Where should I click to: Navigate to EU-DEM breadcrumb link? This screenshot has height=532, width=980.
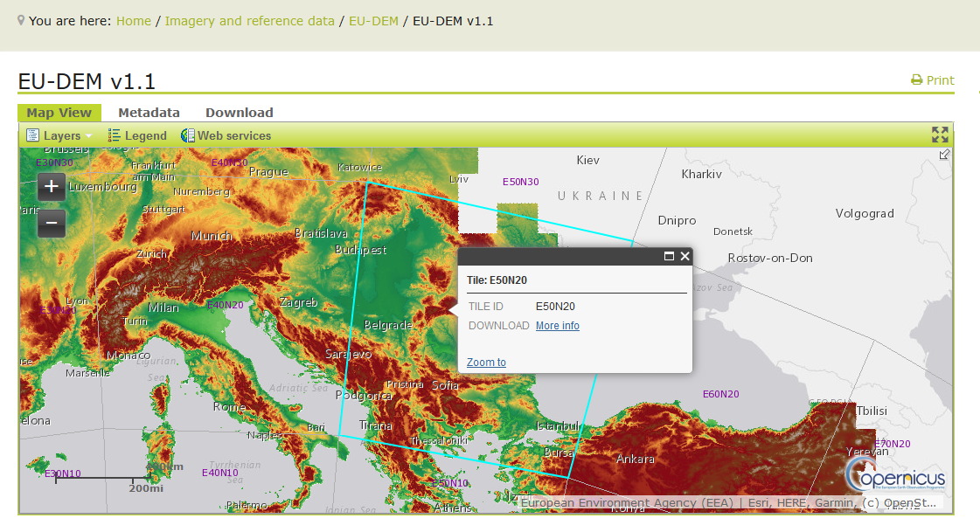point(373,20)
